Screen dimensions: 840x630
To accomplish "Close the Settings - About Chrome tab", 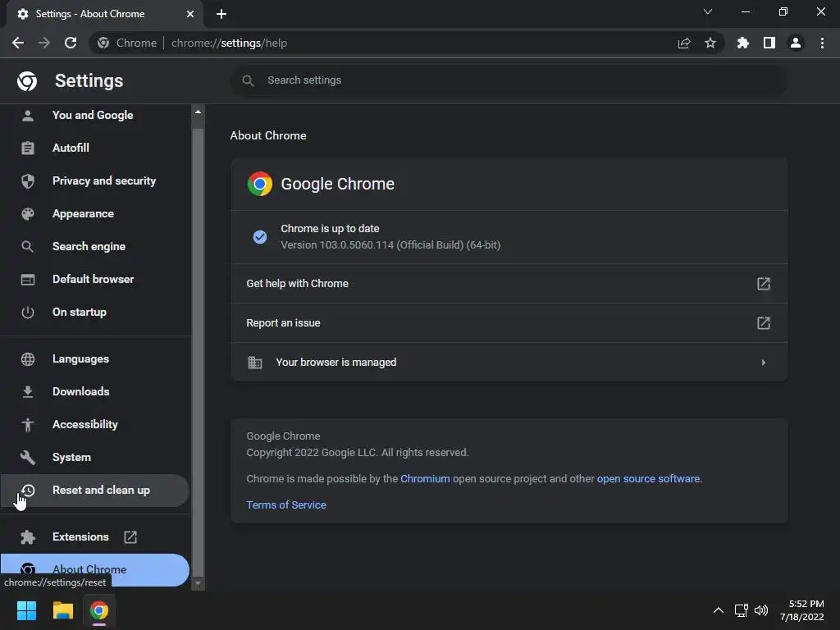I will click(x=190, y=14).
